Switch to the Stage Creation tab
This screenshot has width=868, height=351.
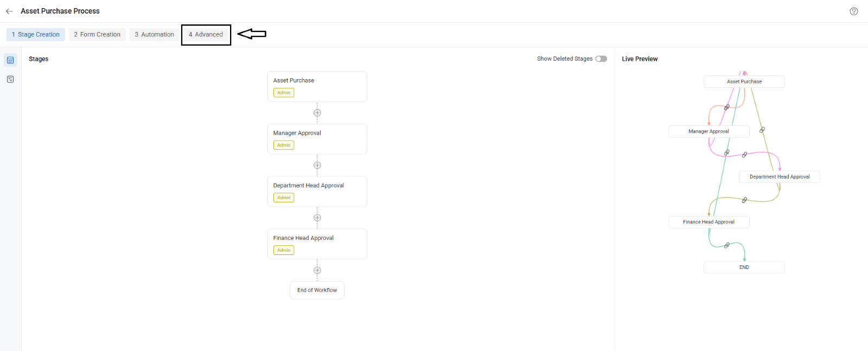(x=36, y=35)
